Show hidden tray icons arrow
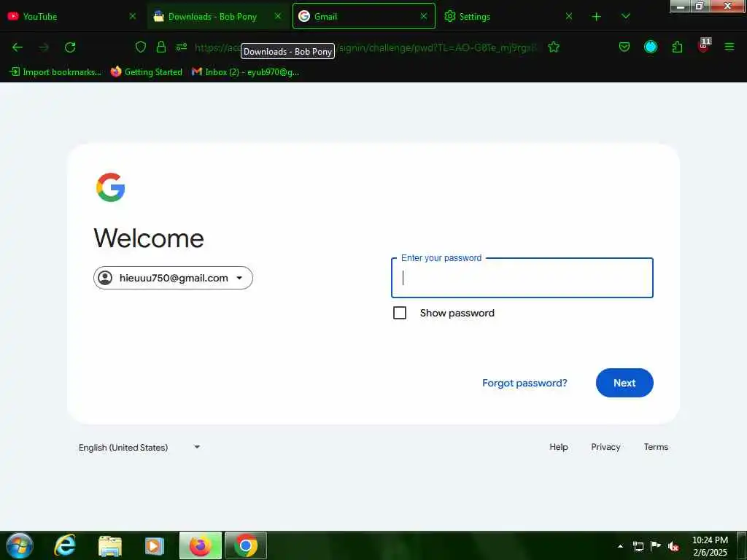Viewport: 747px width, 560px height. click(x=620, y=546)
